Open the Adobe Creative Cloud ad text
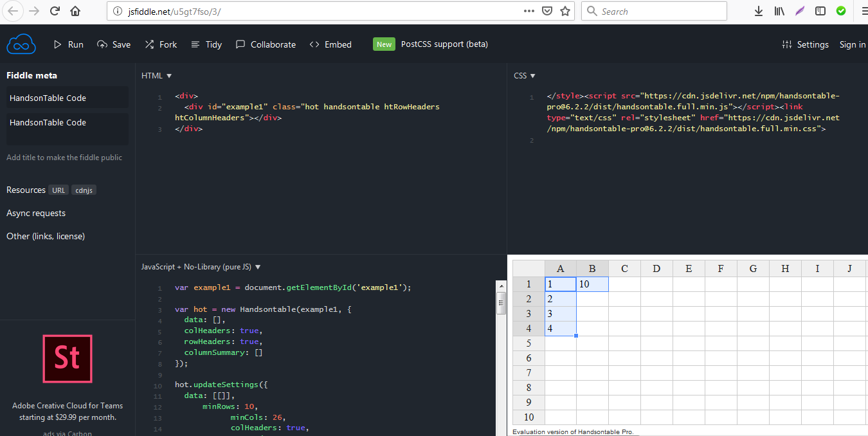Viewport: 868px width, 436px height. click(x=68, y=412)
